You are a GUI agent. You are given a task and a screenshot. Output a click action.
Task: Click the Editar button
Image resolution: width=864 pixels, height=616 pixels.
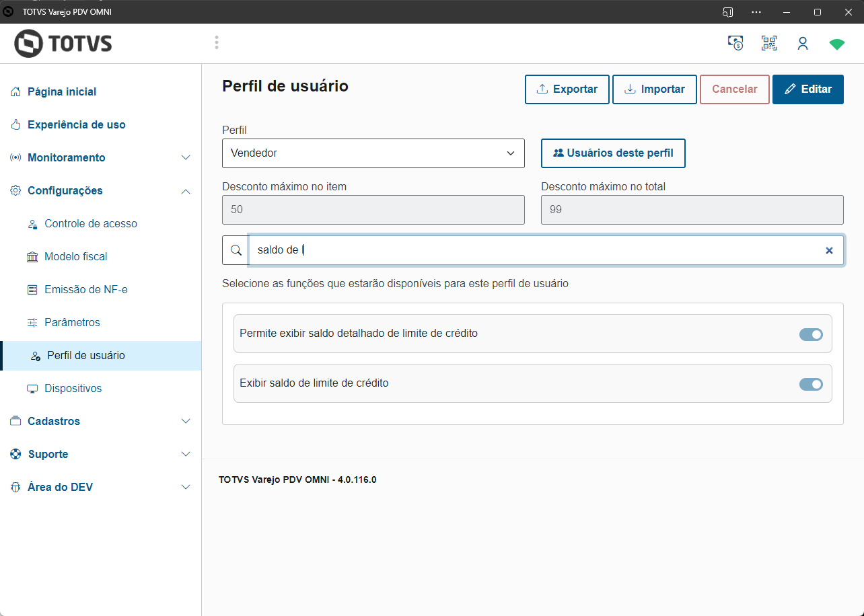(x=807, y=89)
